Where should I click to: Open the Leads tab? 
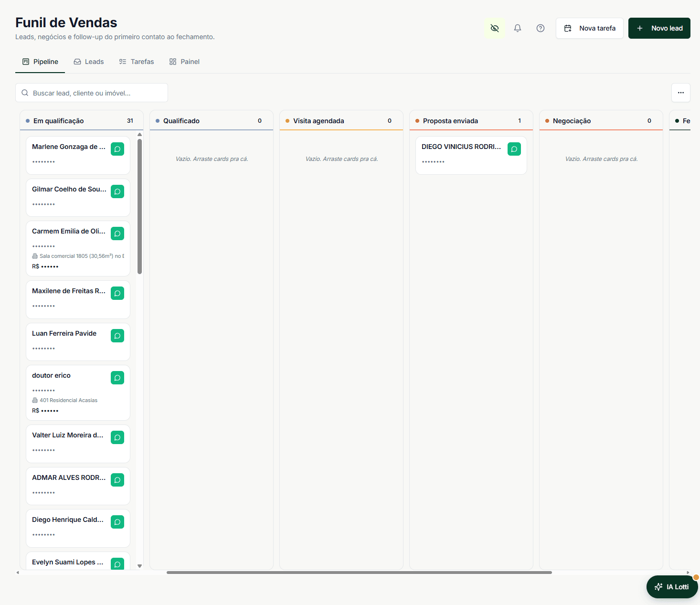pyautogui.click(x=89, y=62)
